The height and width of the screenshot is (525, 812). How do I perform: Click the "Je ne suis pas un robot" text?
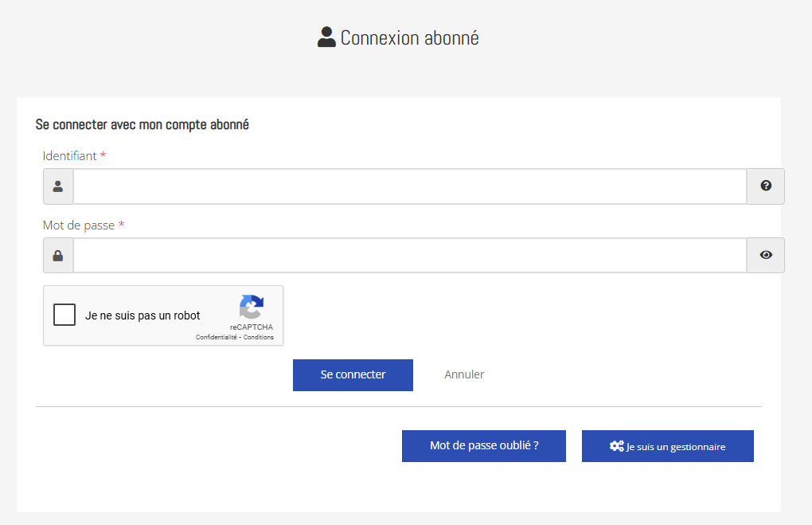[142, 315]
